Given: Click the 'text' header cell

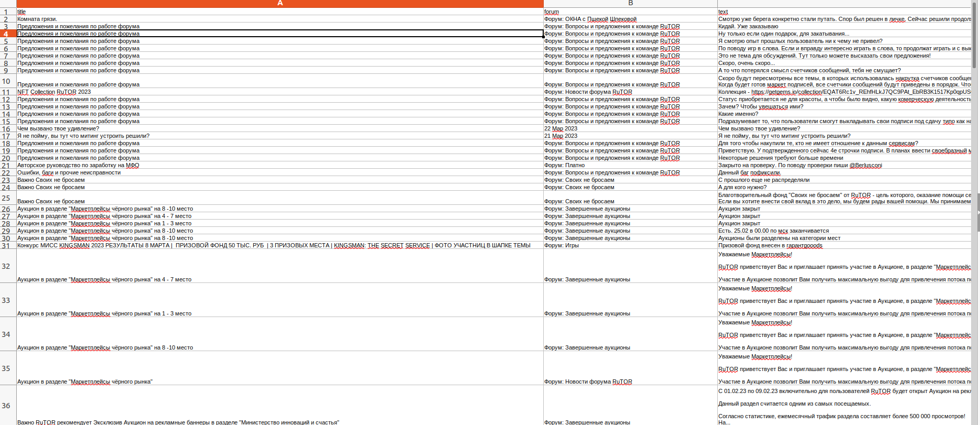Looking at the screenshot, I should point(723,12).
